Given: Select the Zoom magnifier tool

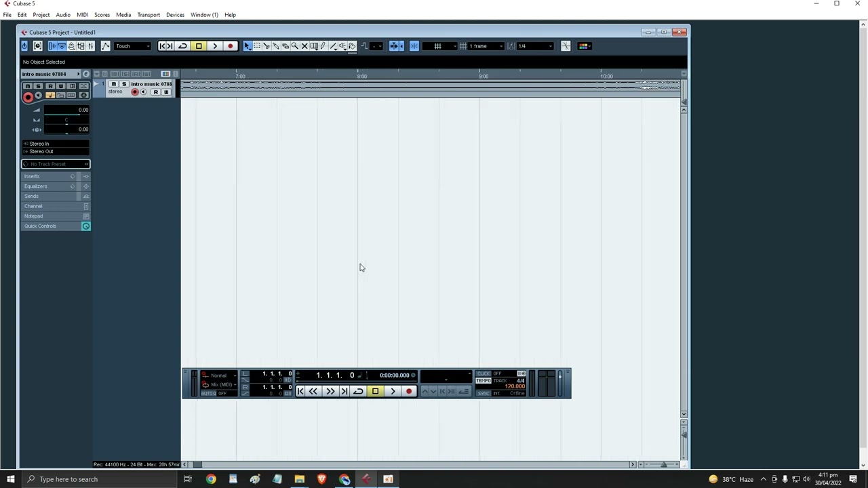Looking at the screenshot, I should click(x=294, y=46).
